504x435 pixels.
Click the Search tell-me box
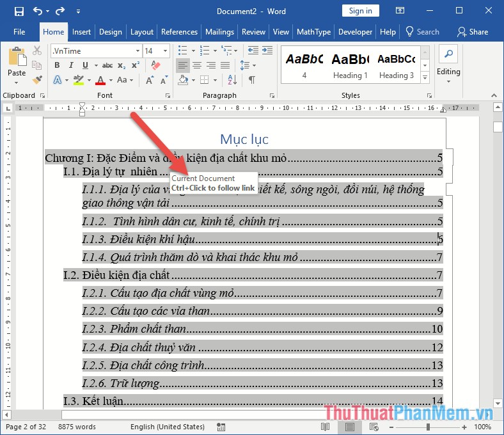coord(423,32)
